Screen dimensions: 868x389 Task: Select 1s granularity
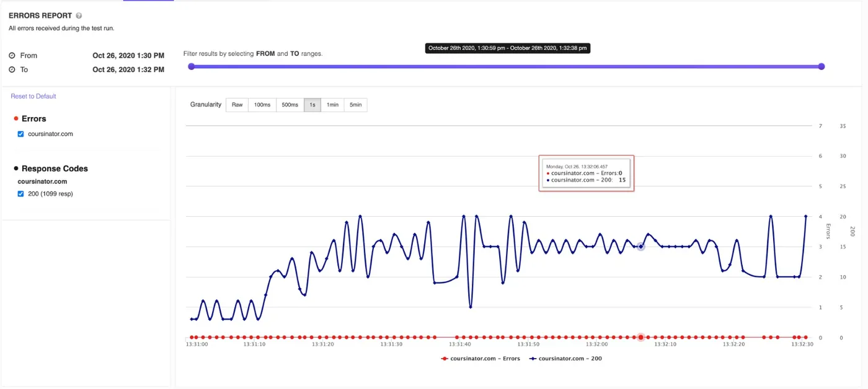point(312,105)
